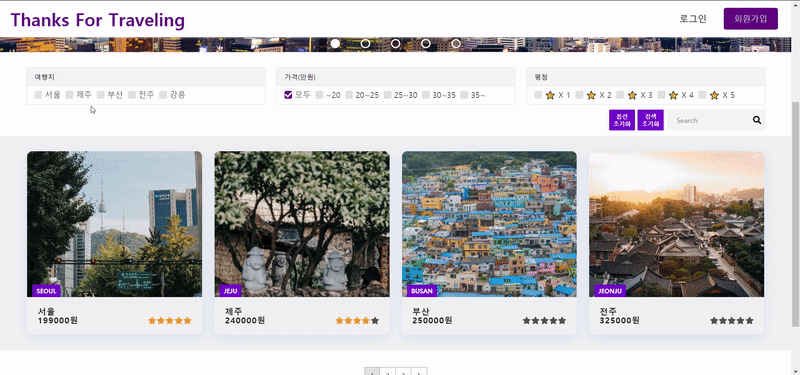The width and height of the screenshot is (800, 375).
Task: Click the page vertical scrollbar
Action: click(x=795, y=214)
